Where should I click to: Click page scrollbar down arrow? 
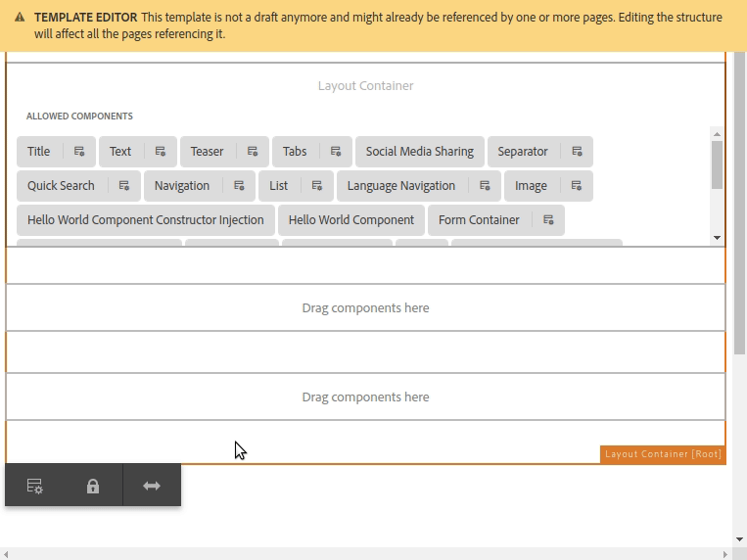click(x=739, y=538)
